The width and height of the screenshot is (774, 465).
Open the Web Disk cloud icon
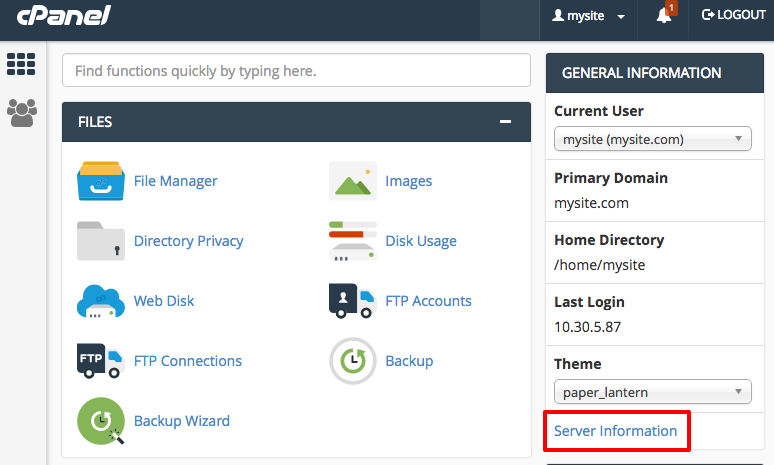pos(101,301)
